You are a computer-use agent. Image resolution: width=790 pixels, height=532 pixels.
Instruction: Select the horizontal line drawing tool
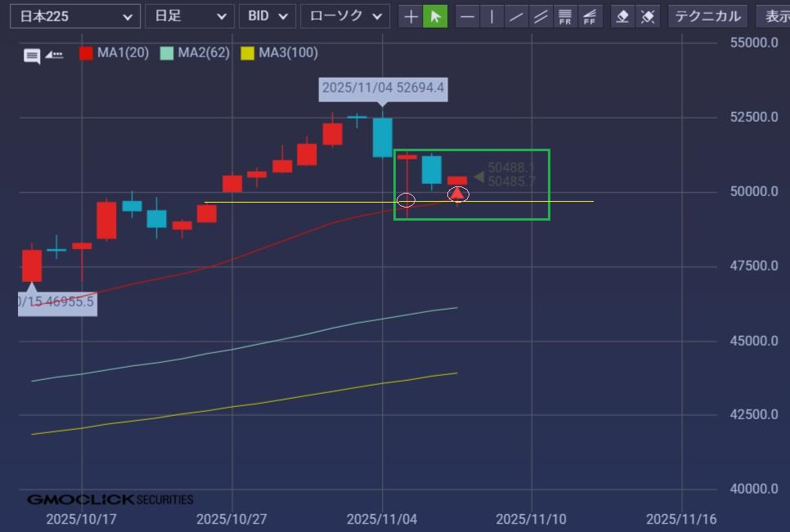click(467, 16)
